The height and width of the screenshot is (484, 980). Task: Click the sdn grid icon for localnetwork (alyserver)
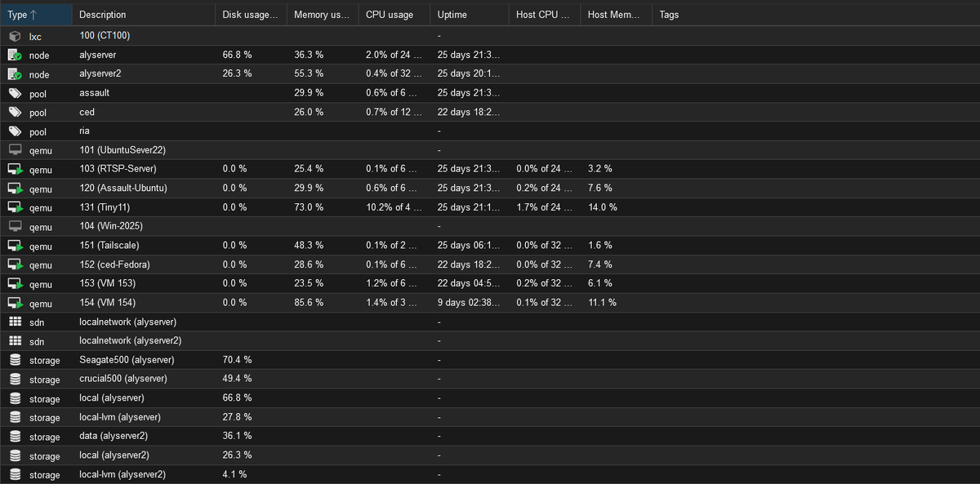(14, 322)
